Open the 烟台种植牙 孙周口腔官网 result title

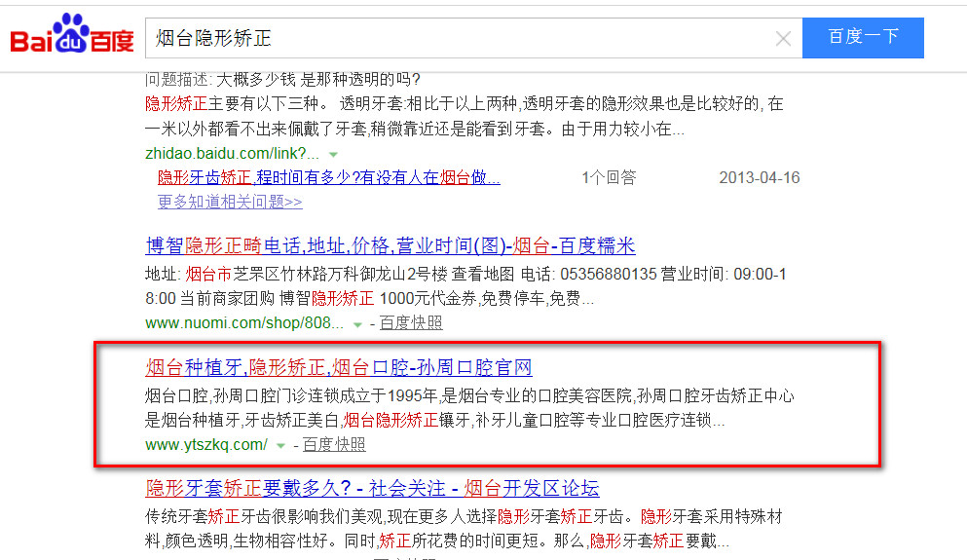point(338,367)
